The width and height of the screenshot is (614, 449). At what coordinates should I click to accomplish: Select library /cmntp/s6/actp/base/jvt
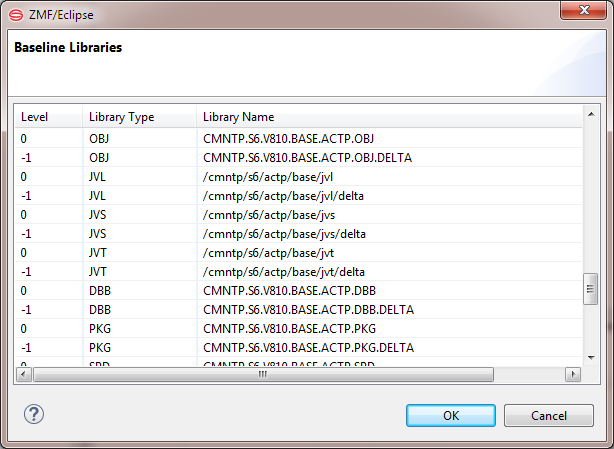coord(298,253)
